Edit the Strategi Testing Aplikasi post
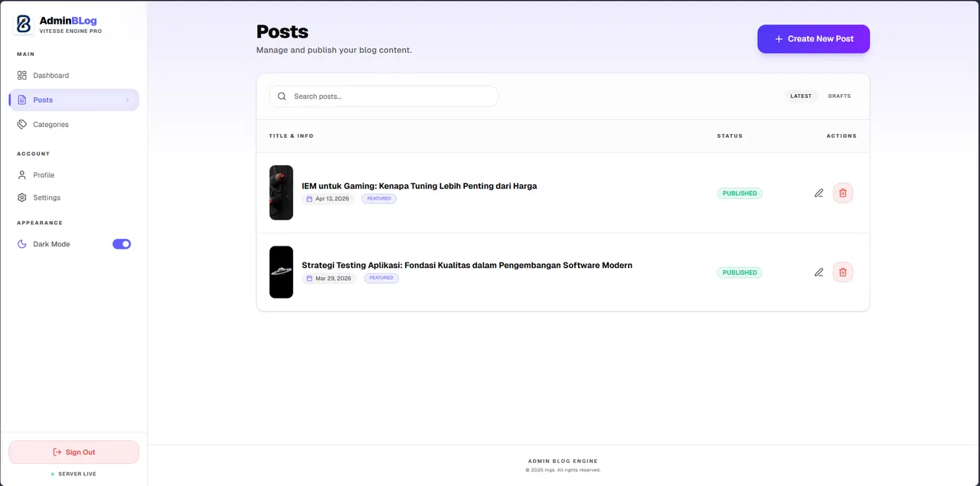This screenshot has height=486, width=980. [x=818, y=272]
